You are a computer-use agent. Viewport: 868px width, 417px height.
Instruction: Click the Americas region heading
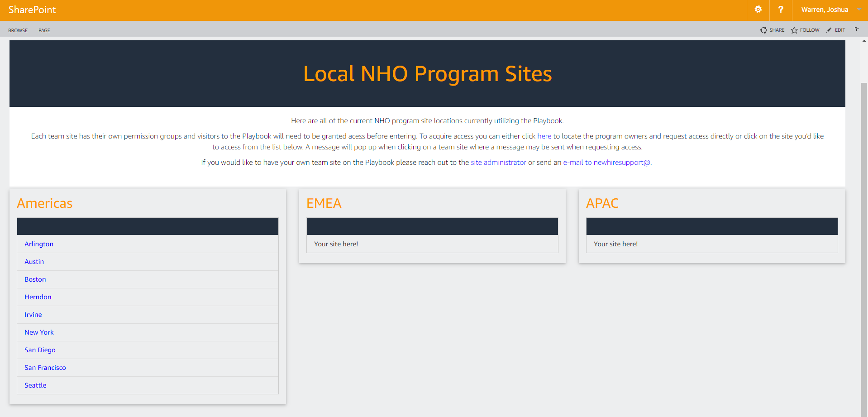coord(45,203)
